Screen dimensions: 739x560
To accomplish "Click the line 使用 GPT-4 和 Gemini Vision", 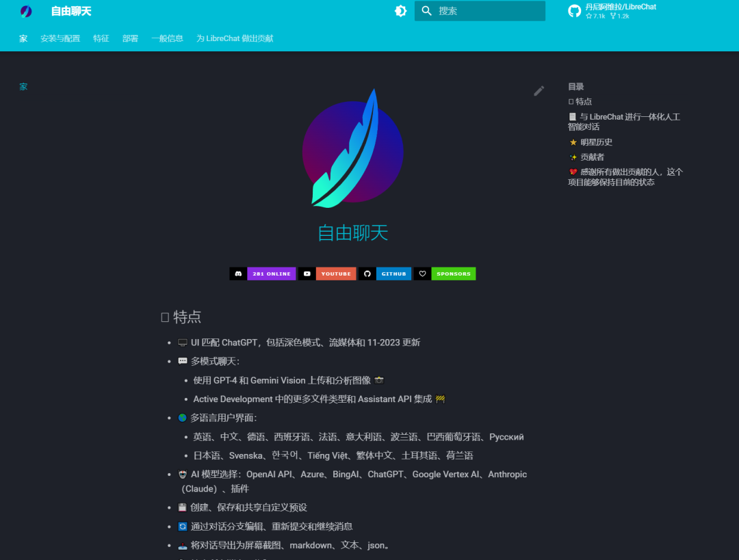I will pos(289,380).
